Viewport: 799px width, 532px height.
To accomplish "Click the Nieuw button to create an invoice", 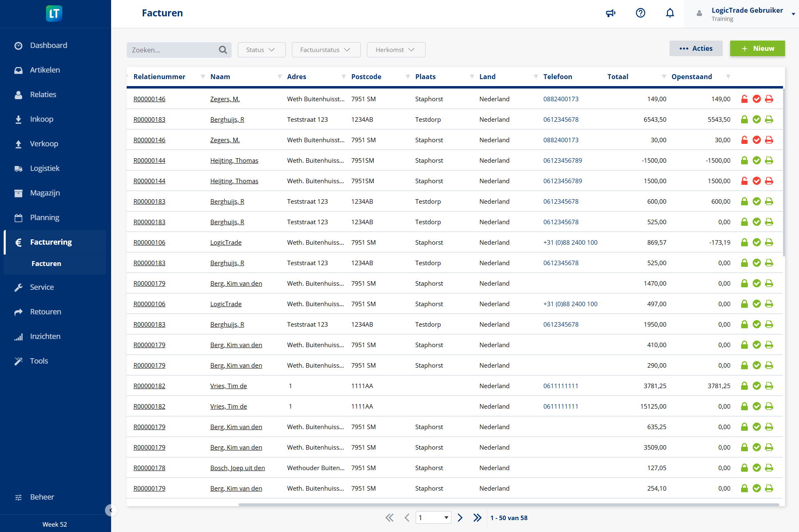I will (757, 48).
